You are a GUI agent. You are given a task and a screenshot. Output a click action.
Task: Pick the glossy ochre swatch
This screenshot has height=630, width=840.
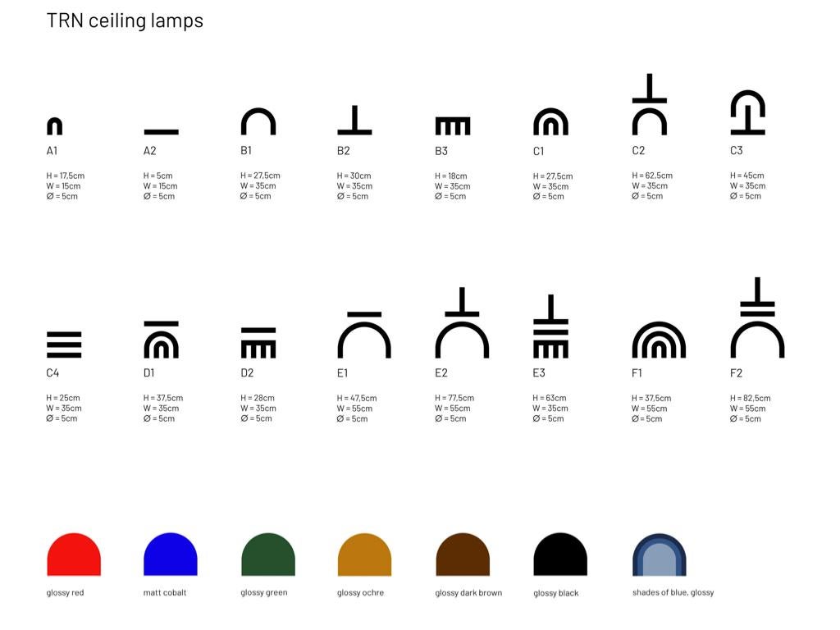[364, 555]
